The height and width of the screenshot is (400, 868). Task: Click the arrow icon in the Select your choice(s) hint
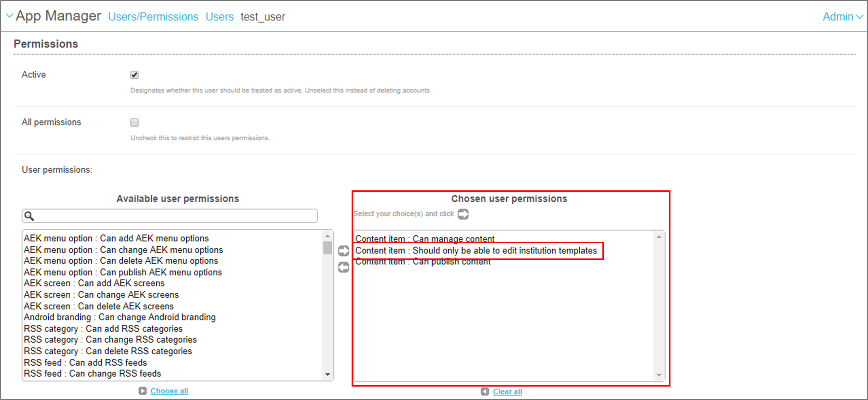tap(463, 214)
